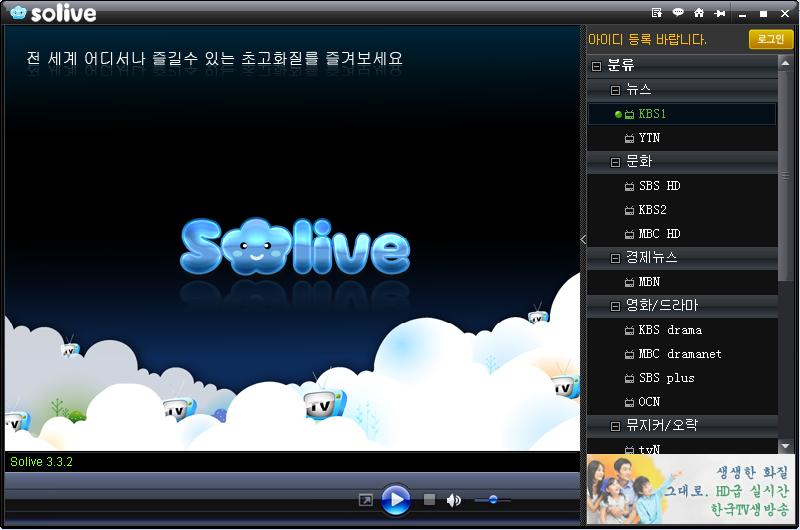Click the 영화/드라마 category label
The image size is (800, 530).
pos(662,306)
